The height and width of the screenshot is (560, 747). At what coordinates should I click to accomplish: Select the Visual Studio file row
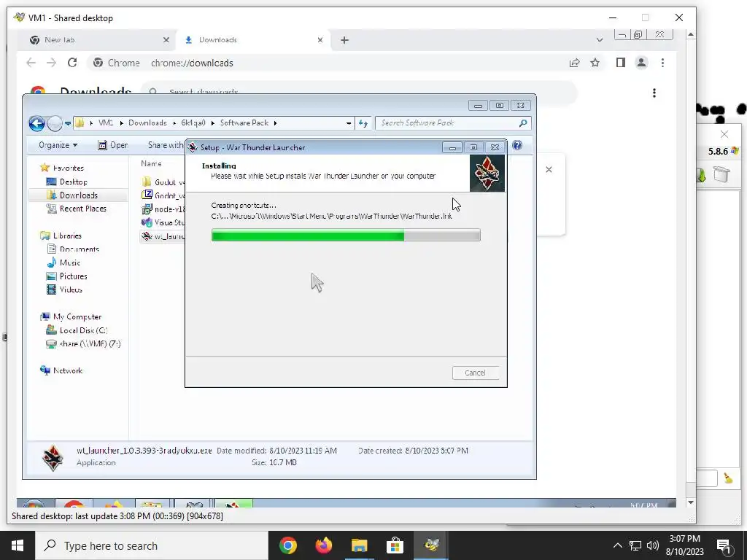coord(163,222)
